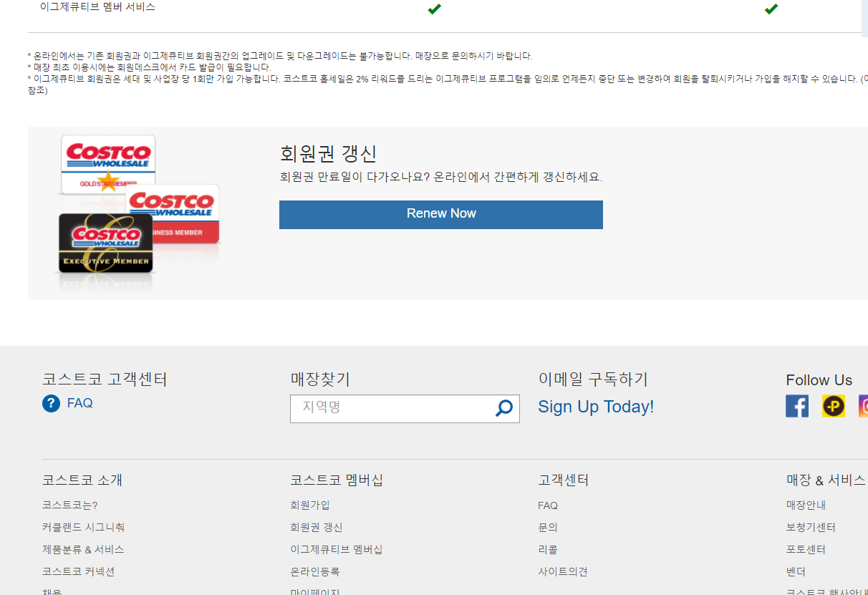Click the 코스트코 고객센터 heading
Image resolution: width=868 pixels, height=595 pixels.
coord(105,379)
